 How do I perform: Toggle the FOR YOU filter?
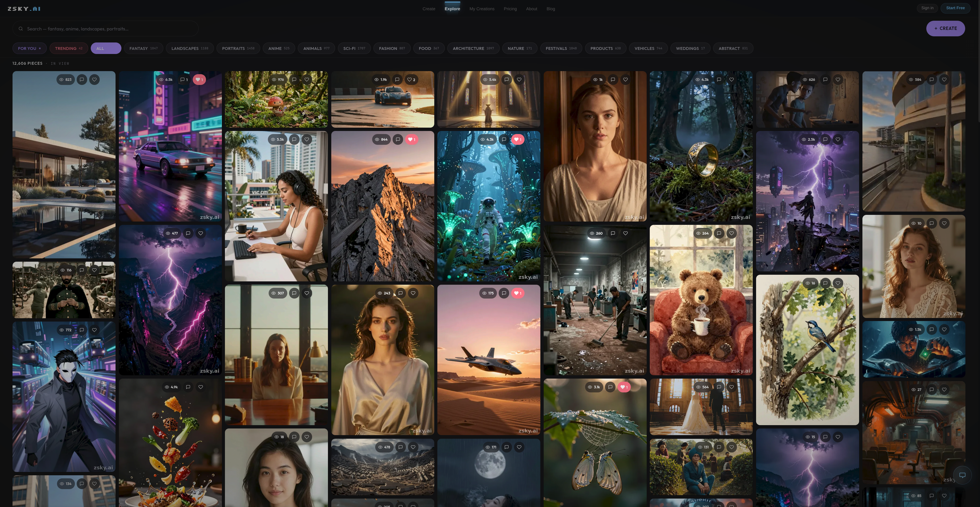30,48
